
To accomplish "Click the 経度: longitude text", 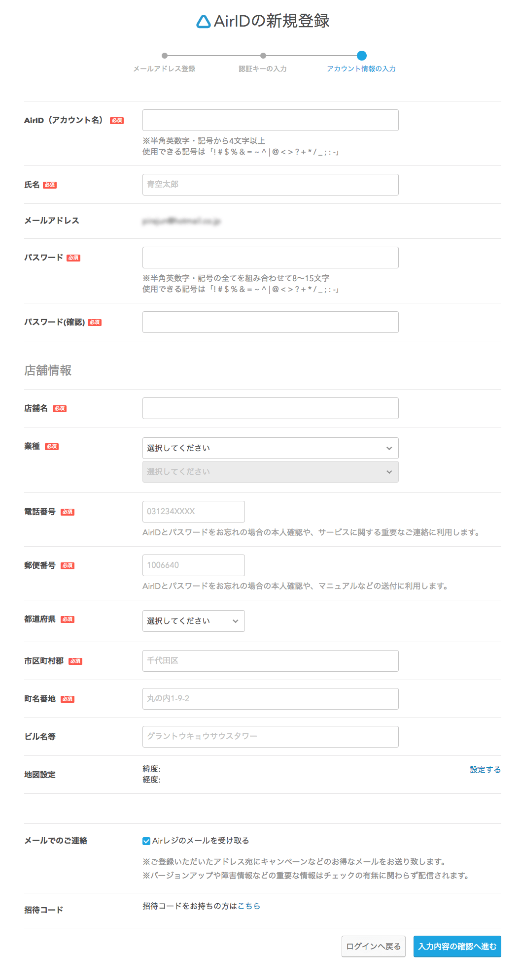I will [151, 780].
